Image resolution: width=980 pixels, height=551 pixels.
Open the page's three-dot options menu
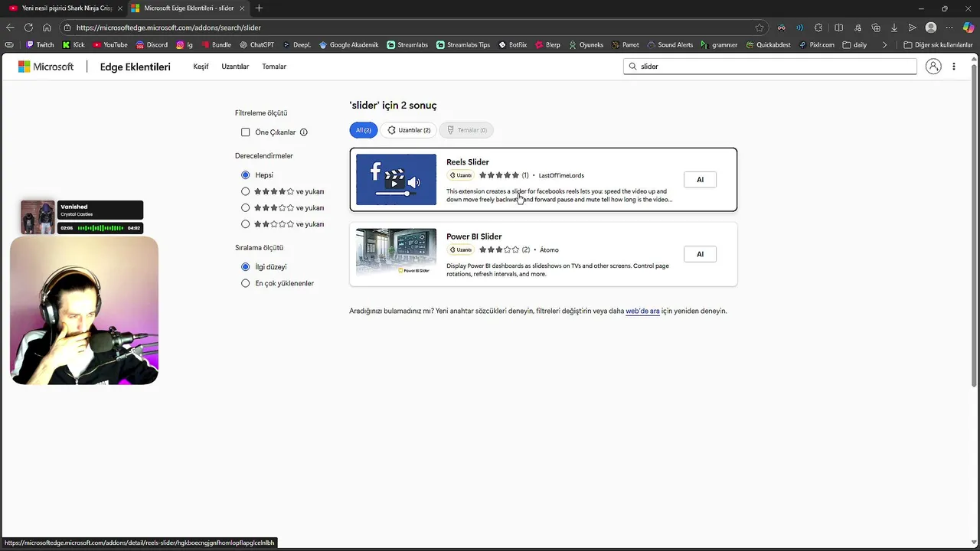[x=953, y=67]
